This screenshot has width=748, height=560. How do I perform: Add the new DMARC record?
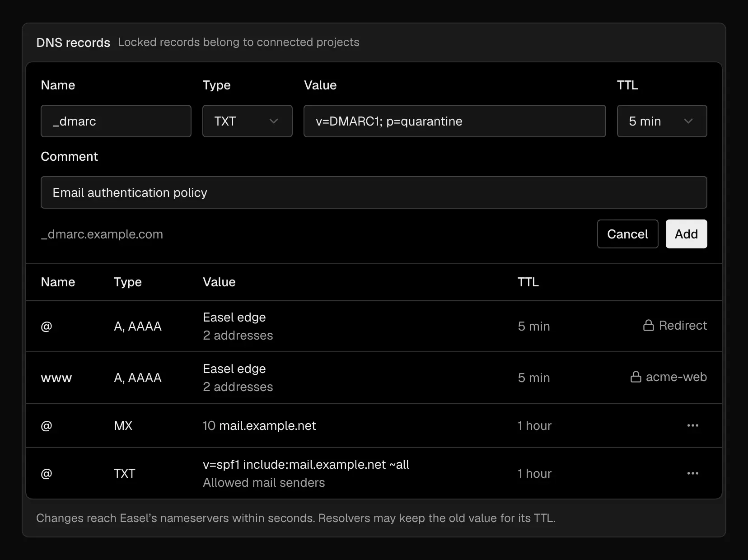click(x=686, y=234)
